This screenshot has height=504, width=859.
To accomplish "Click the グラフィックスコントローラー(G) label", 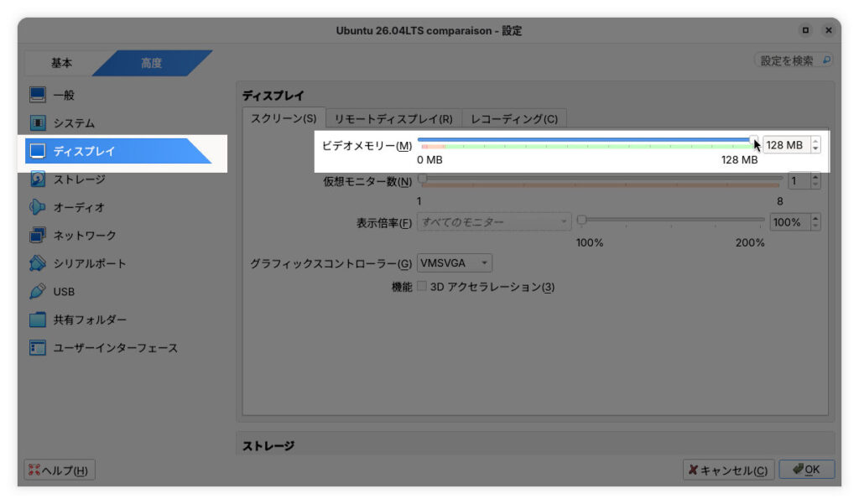I will [x=331, y=263].
